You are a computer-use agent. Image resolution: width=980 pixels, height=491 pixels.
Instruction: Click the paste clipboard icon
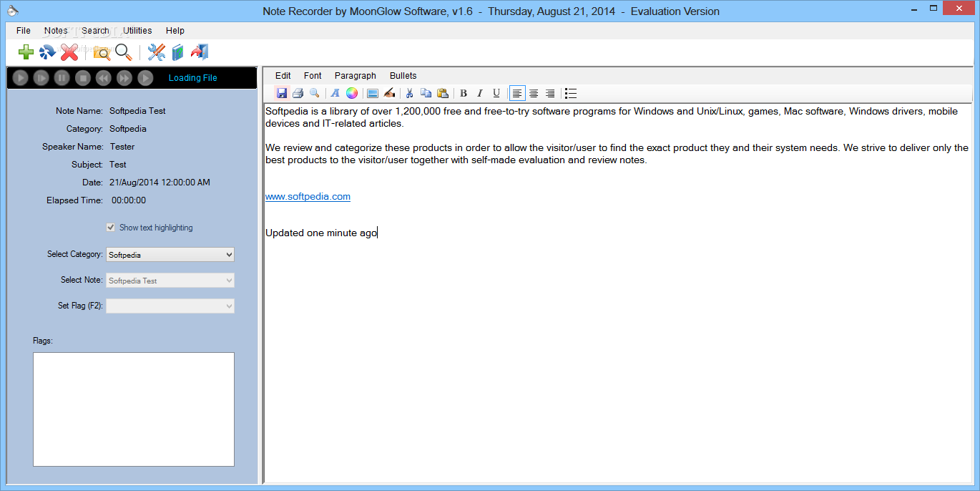pos(442,93)
